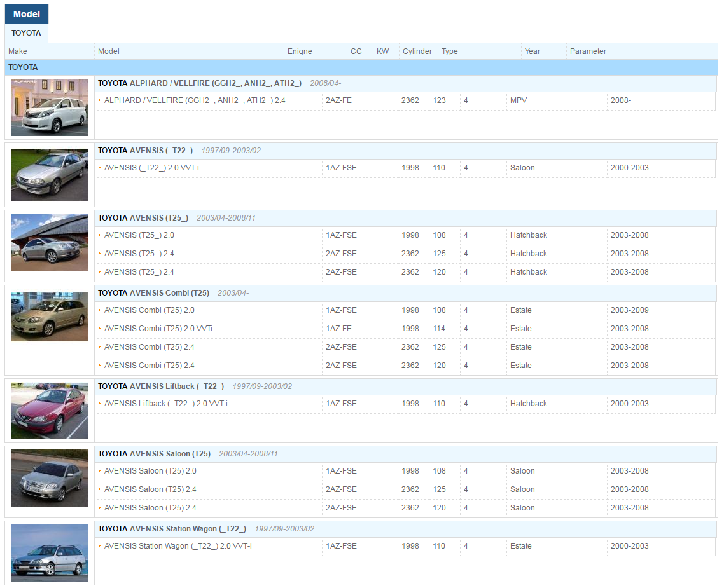Click the MPV type cell
Viewport: 724px width, 588px height.
pos(518,100)
